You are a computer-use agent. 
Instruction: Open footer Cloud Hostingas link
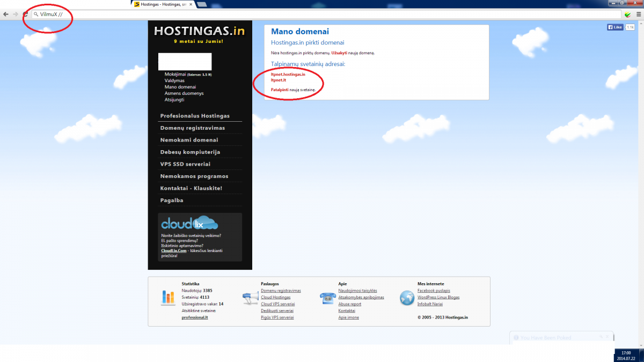pyautogui.click(x=275, y=297)
